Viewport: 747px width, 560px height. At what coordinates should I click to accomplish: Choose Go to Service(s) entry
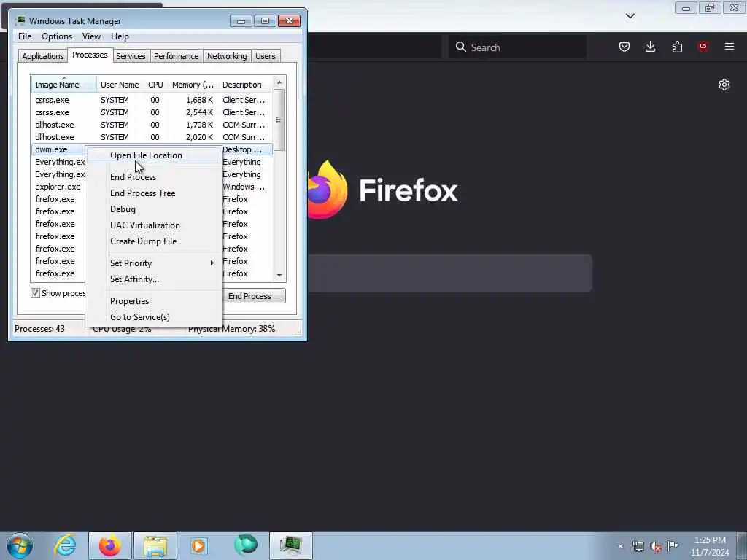click(x=153, y=317)
